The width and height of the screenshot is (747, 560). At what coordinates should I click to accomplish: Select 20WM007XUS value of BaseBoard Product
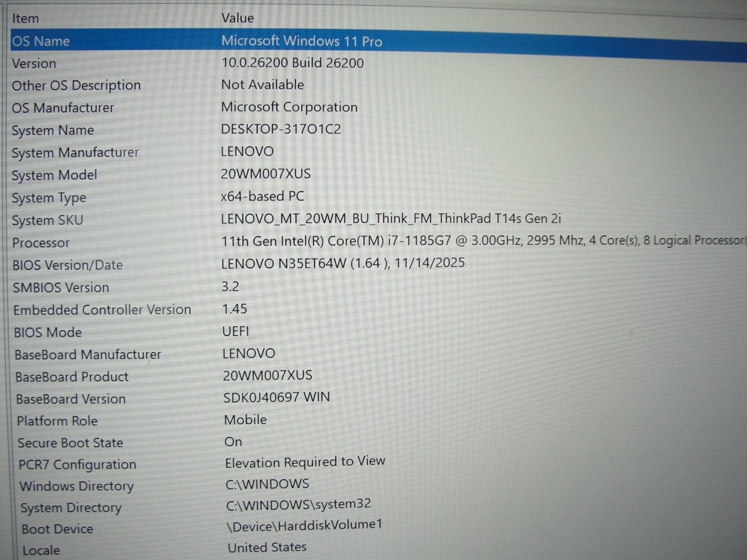coord(268,375)
